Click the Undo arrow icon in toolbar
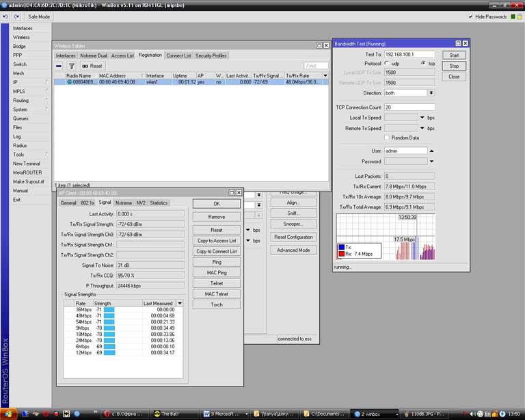Image resolution: width=525 pixels, height=420 pixels. click(5, 16)
